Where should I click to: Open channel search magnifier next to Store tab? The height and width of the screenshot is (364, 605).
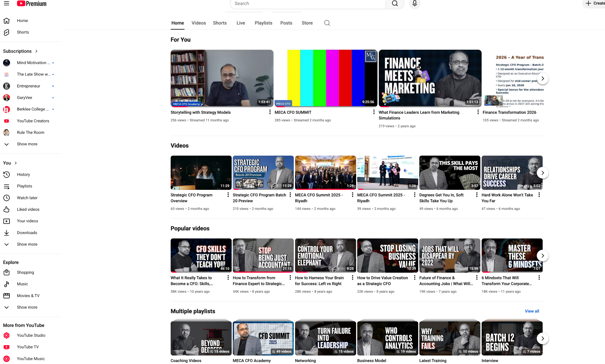click(327, 23)
